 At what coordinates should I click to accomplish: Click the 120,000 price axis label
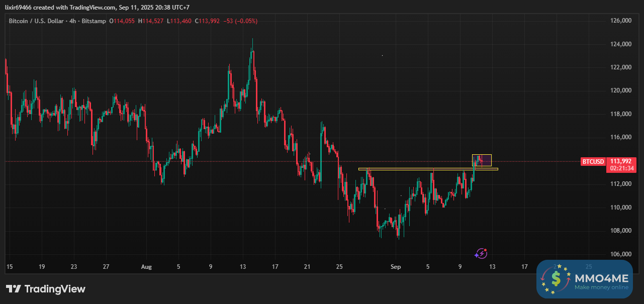tap(621, 91)
